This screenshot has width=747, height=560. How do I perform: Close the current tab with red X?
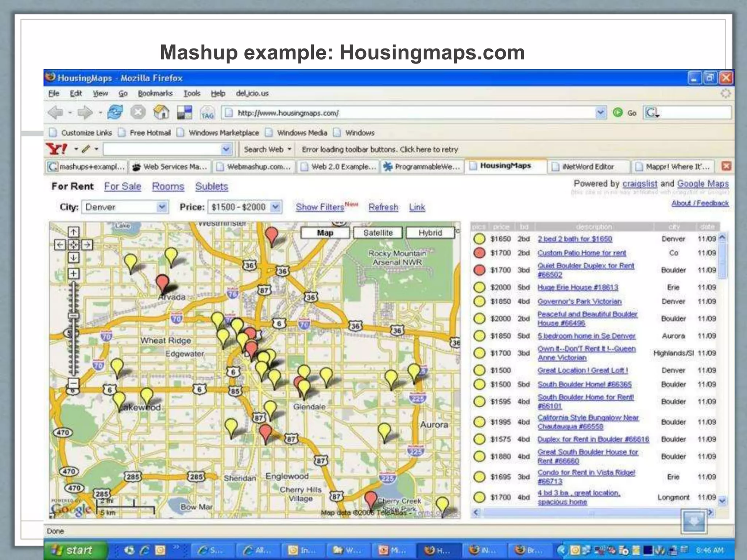coord(726,166)
